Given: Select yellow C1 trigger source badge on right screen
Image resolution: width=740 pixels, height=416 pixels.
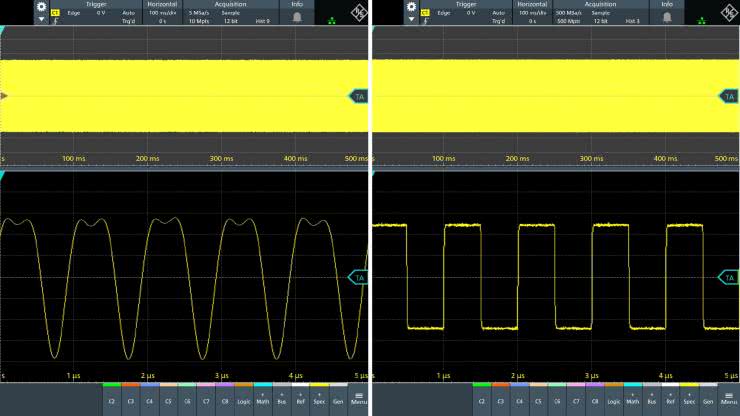Looking at the screenshot, I should click(x=425, y=13).
